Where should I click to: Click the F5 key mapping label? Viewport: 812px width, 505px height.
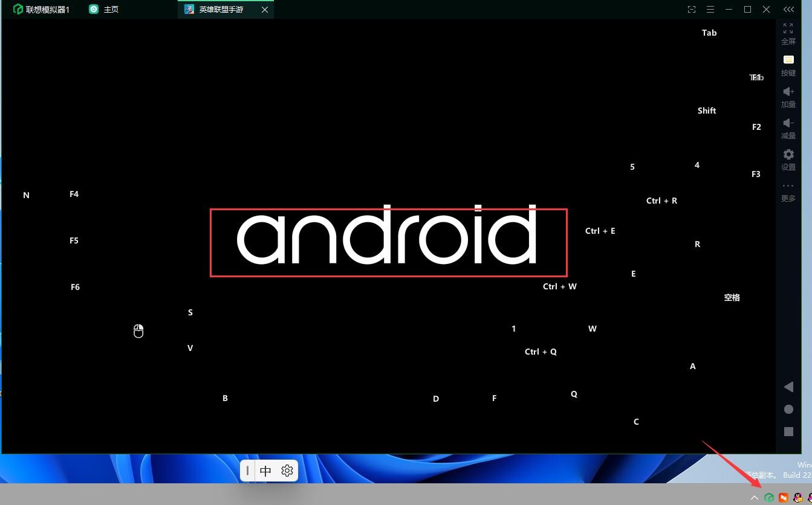pos(74,240)
